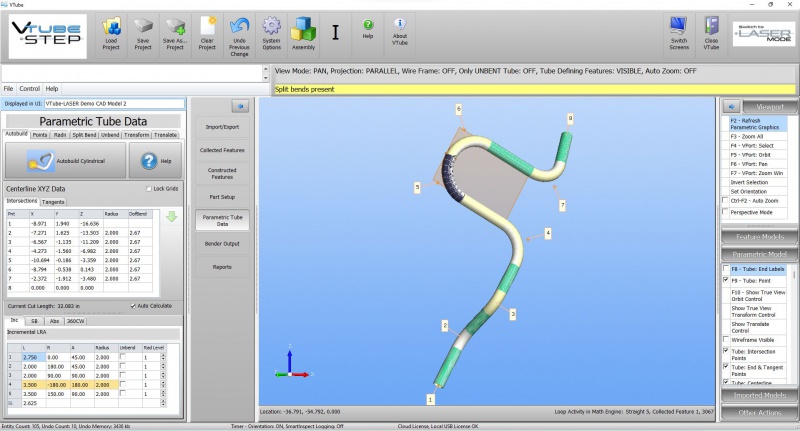Viewport: 800px width, 431px height.
Task: Click the green Help icon in toolbar
Action: pos(368,24)
